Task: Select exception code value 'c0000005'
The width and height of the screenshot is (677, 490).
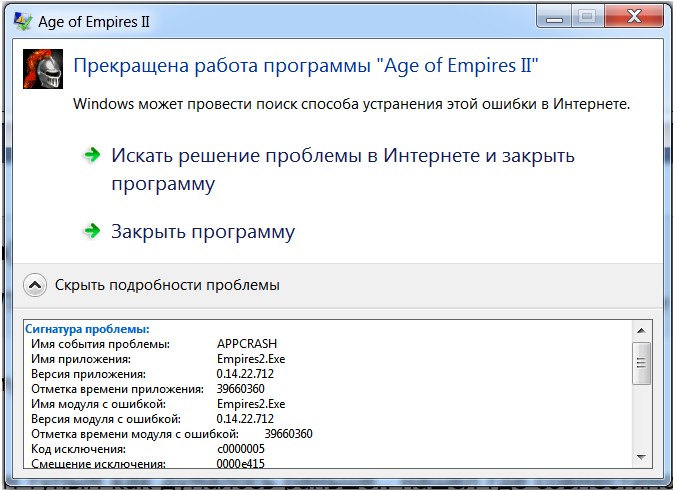Action: pyautogui.click(x=240, y=449)
